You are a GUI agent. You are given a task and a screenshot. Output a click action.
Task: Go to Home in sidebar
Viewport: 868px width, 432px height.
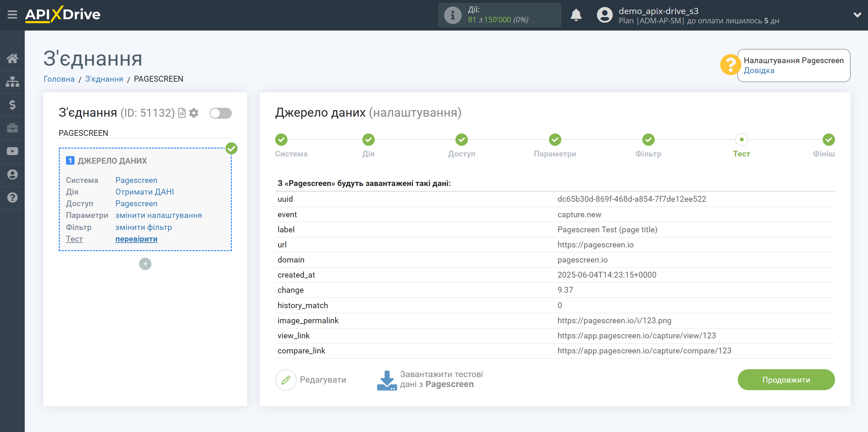click(x=12, y=58)
